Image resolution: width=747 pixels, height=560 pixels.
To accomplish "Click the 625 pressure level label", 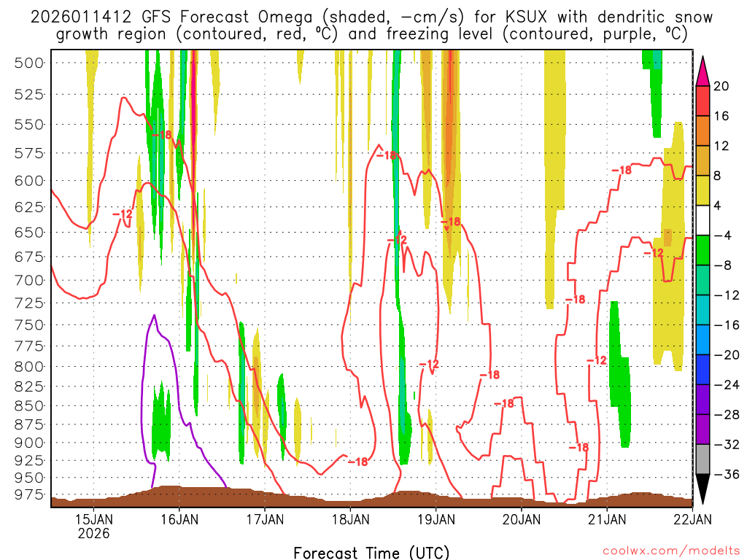I will 29,207.
